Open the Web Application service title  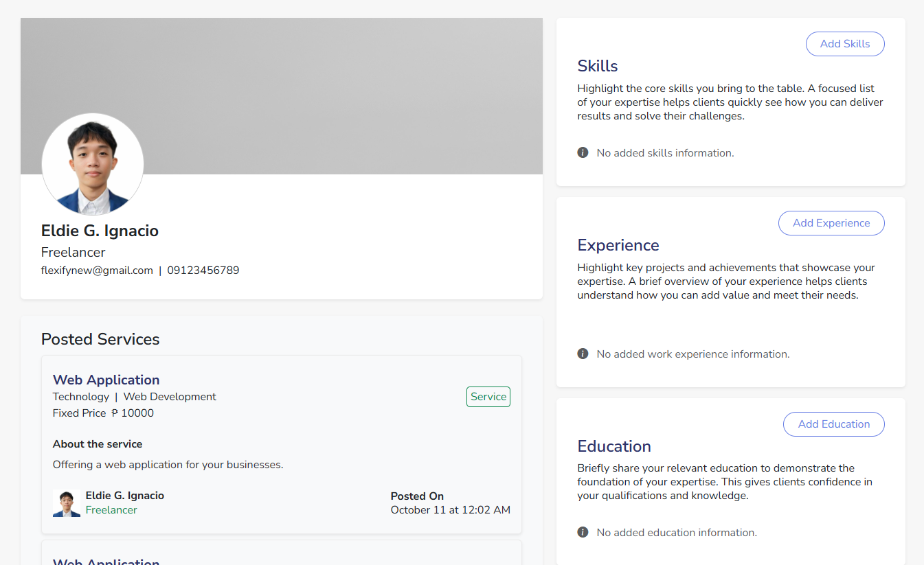pos(106,380)
